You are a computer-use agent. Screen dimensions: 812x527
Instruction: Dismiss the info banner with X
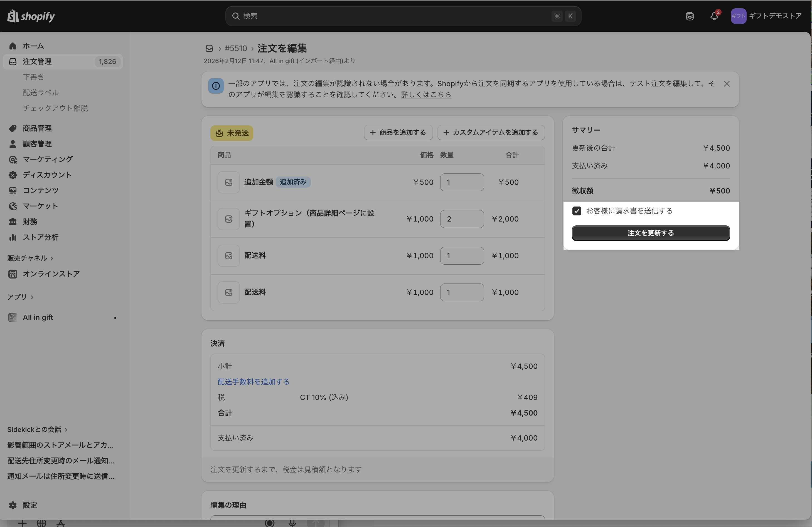point(727,84)
